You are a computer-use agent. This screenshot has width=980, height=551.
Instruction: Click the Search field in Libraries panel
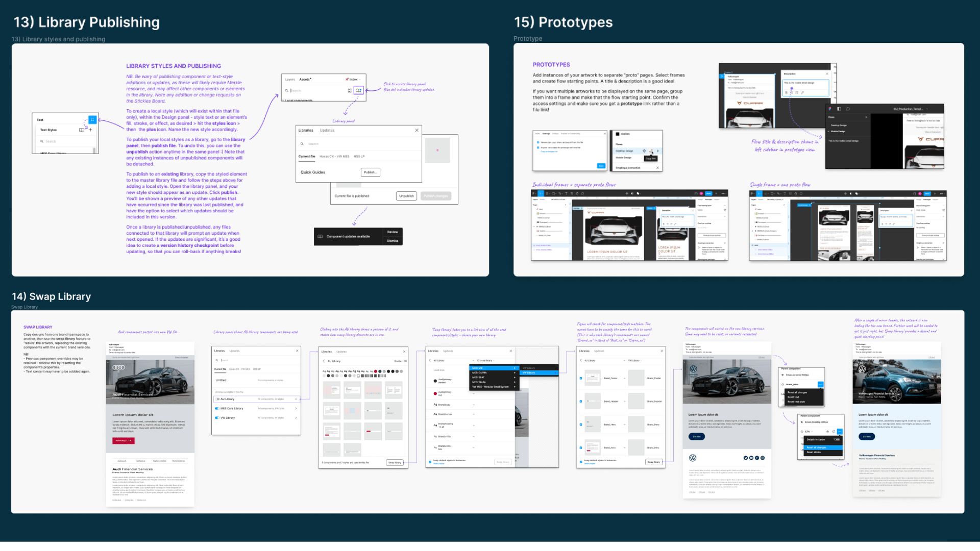point(359,144)
